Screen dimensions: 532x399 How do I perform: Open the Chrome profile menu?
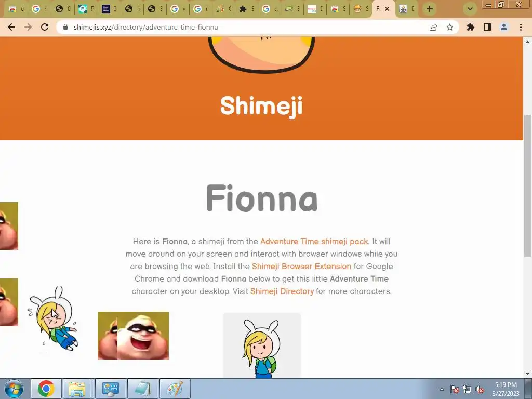[504, 27]
